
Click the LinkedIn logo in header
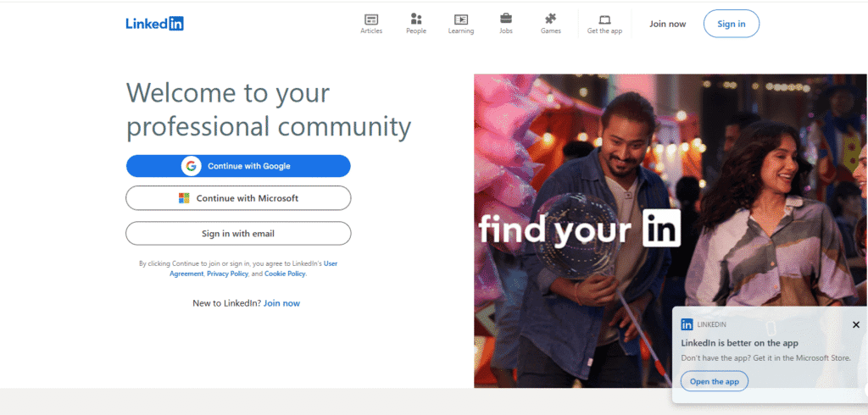click(x=154, y=24)
